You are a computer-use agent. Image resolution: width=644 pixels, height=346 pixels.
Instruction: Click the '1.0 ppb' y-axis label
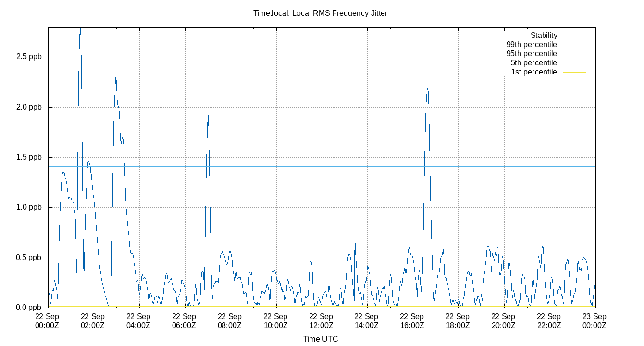(x=29, y=208)
